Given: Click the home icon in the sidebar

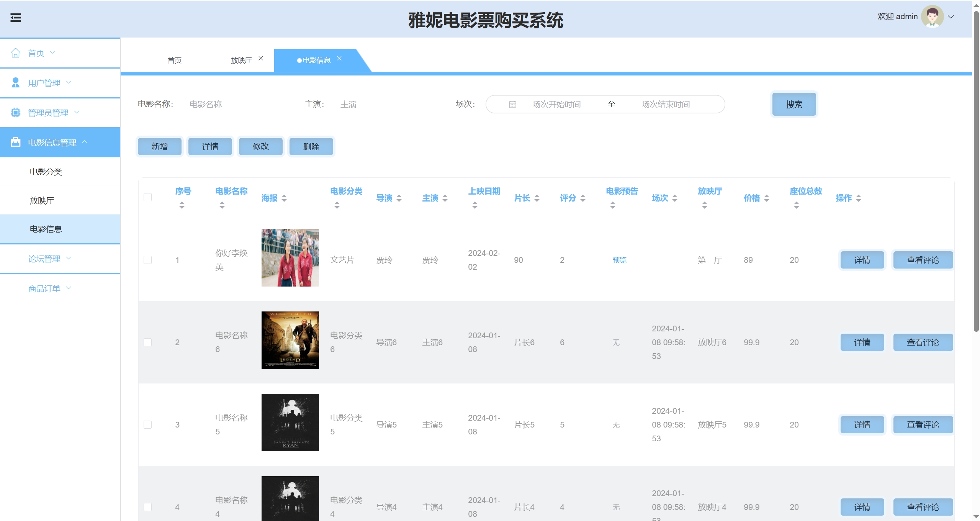Looking at the screenshot, I should pyautogui.click(x=16, y=53).
